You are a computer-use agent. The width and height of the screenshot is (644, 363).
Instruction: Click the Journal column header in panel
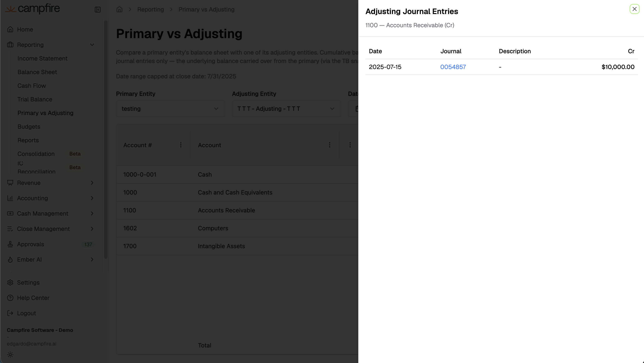click(451, 51)
